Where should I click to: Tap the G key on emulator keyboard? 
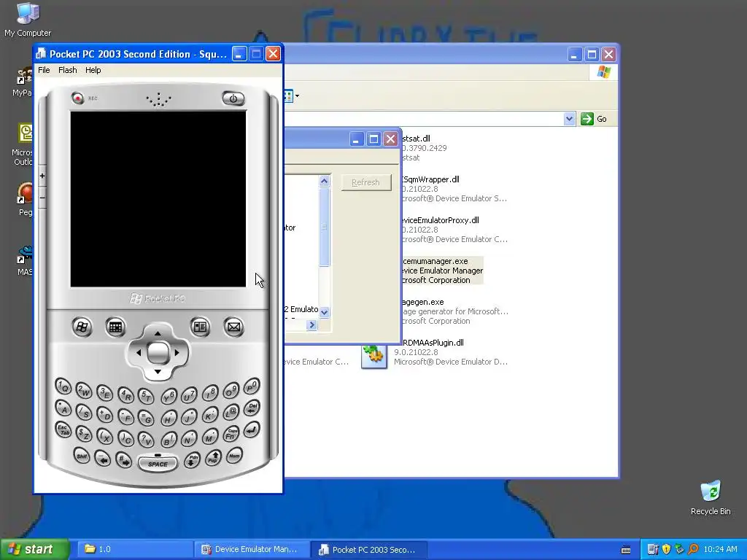click(146, 418)
